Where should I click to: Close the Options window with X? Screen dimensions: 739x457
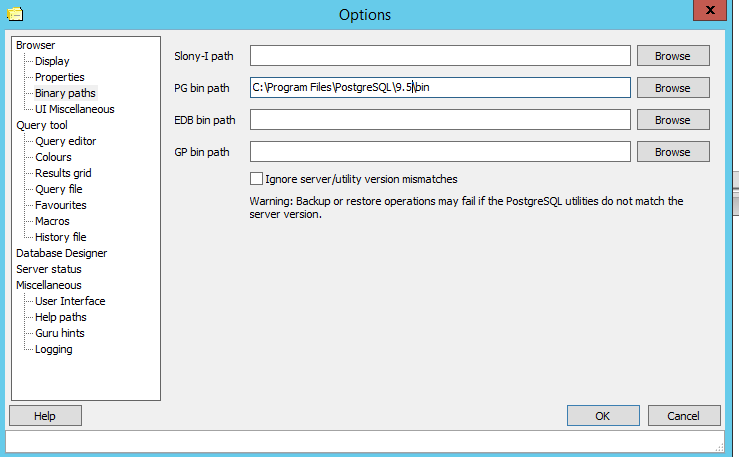710,10
